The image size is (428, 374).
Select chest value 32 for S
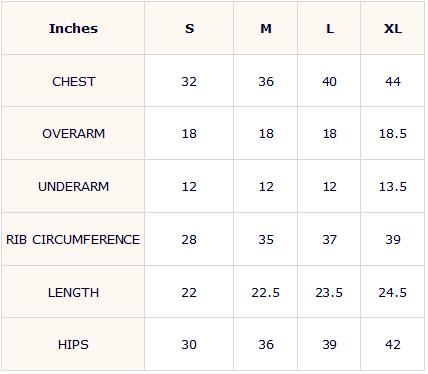click(189, 81)
